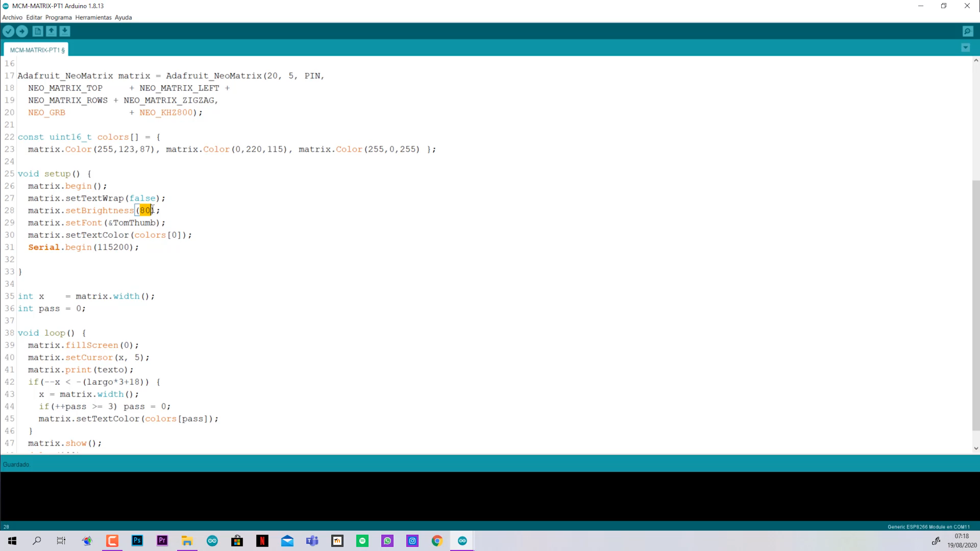Click the Save sketch (down arrow) icon
The width and height of the screenshot is (980, 551).
[x=65, y=32]
